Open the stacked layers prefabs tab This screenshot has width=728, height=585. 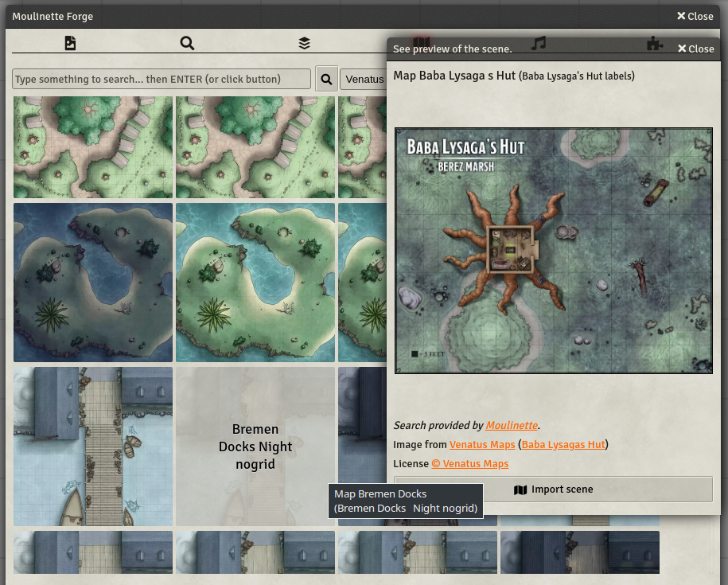pos(304,43)
